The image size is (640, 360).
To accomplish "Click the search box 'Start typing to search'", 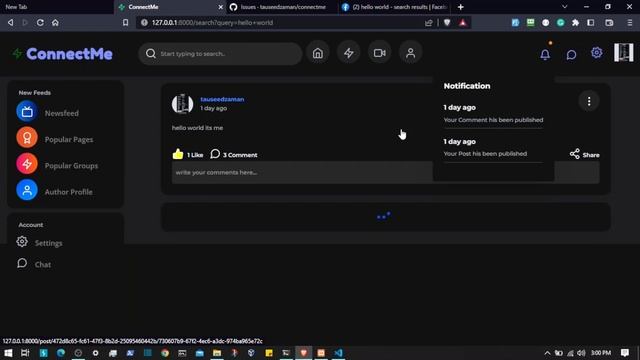I will [220, 53].
